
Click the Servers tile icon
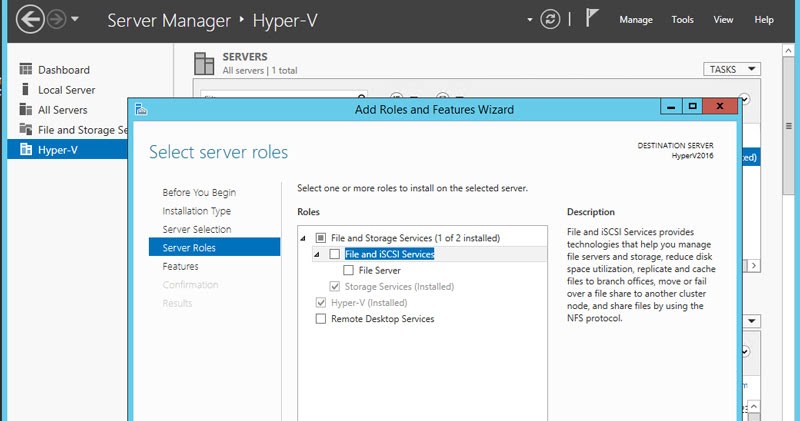(204, 63)
